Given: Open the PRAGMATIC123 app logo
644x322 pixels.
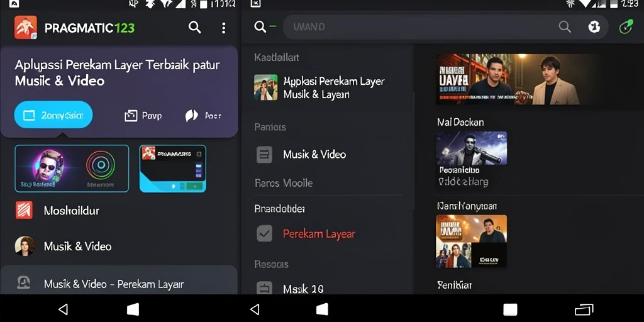Looking at the screenshot, I should pyautogui.click(x=25, y=28).
